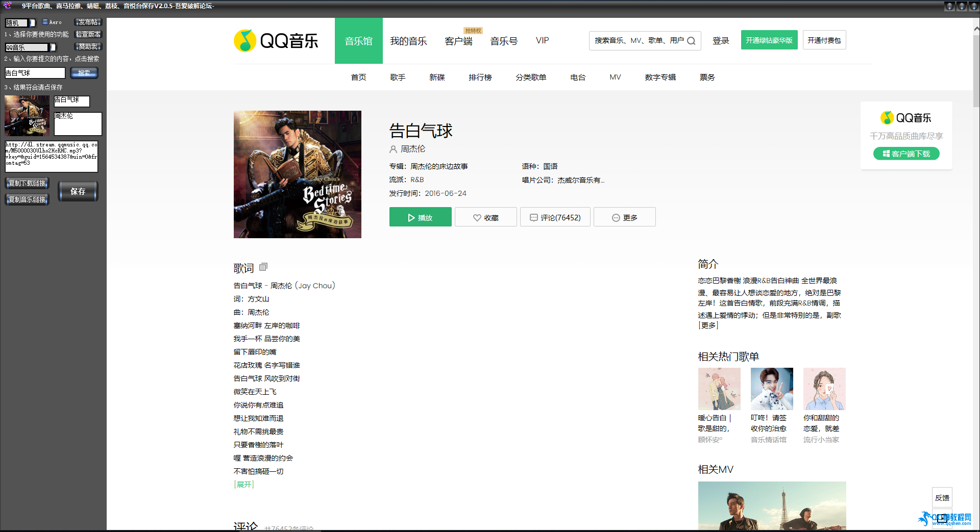Open the 随机 skin dropdown
Image resolution: width=980 pixels, height=532 pixels.
point(20,23)
